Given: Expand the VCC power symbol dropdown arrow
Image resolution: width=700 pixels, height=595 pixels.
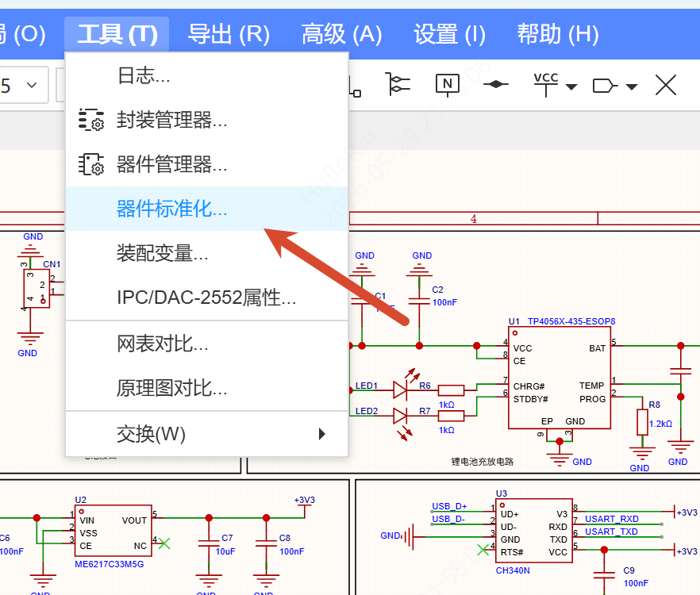Looking at the screenshot, I should point(571,86).
